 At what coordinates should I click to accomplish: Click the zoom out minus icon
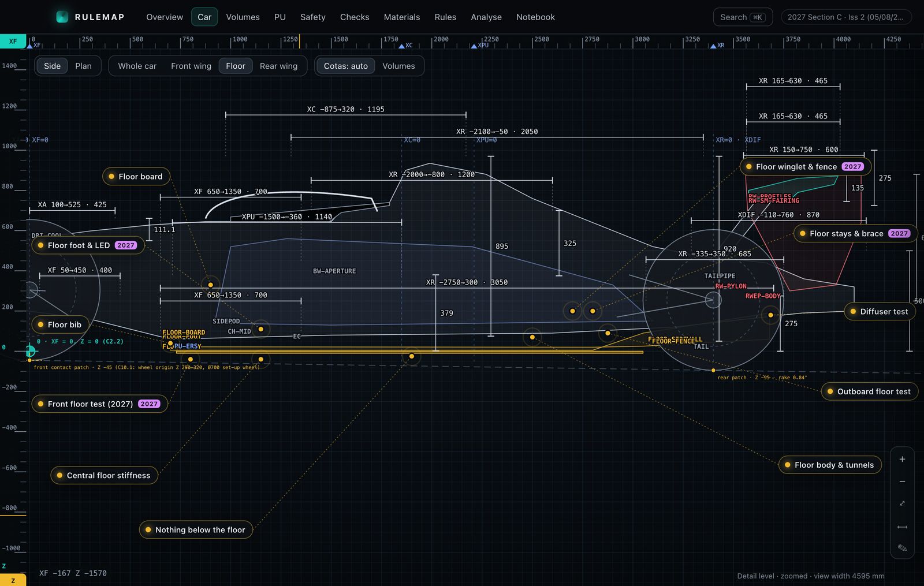pos(902,482)
